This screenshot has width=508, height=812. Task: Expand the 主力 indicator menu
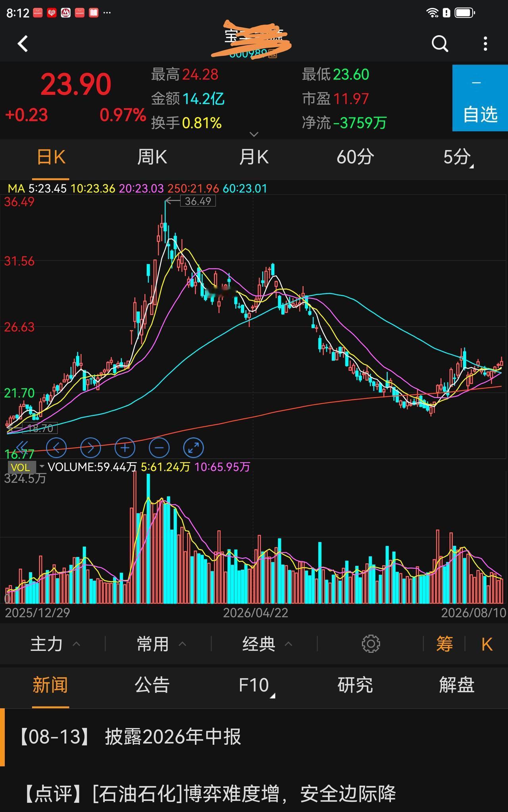56,644
